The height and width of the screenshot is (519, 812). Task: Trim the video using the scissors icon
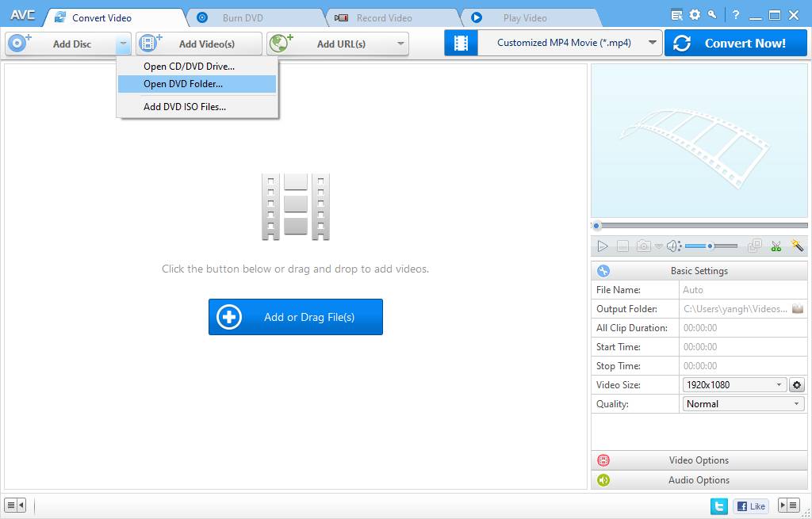776,246
